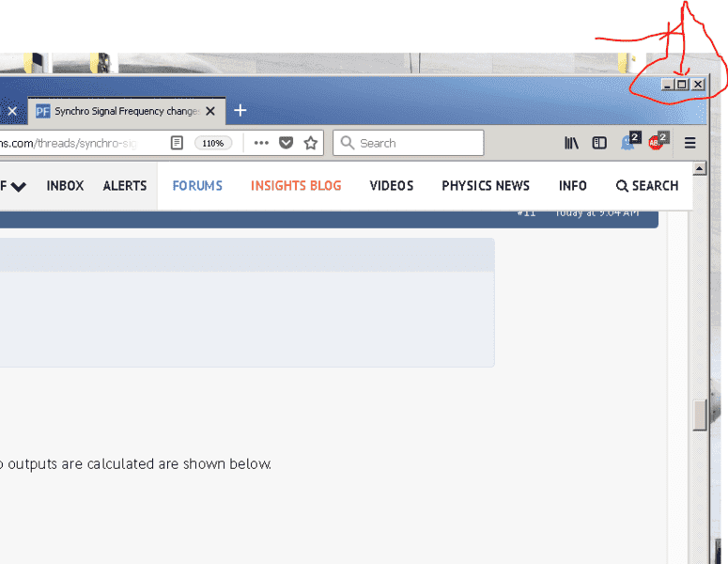Minimize the Firefox window
Screen dimensions: 728x564
[668, 85]
